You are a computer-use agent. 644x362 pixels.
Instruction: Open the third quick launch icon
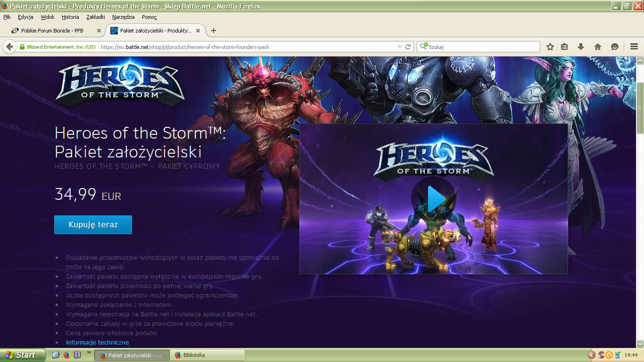click(77, 355)
